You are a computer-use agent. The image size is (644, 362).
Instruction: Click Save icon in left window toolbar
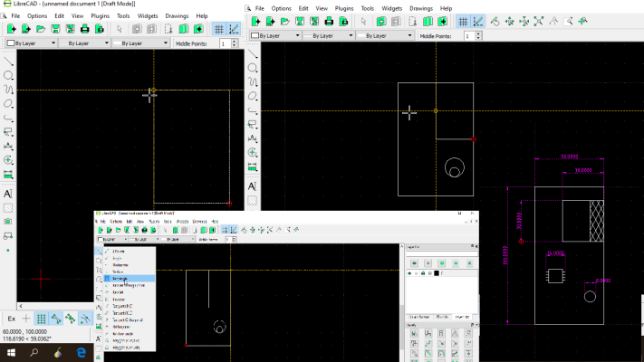[55, 29]
